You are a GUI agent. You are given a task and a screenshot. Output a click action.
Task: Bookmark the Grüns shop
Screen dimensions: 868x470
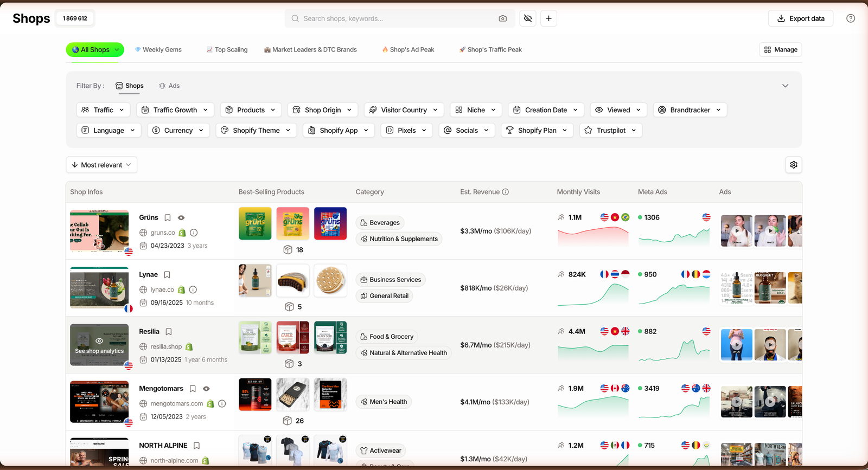pyautogui.click(x=168, y=218)
